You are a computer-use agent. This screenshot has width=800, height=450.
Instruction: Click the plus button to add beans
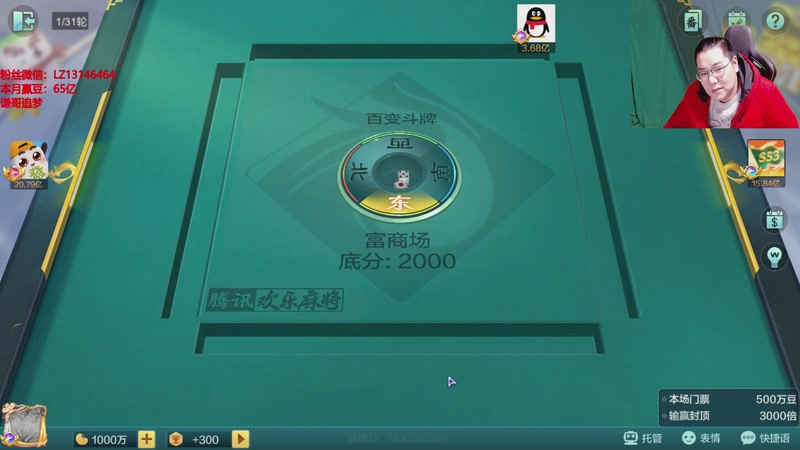tap(146, 439)
